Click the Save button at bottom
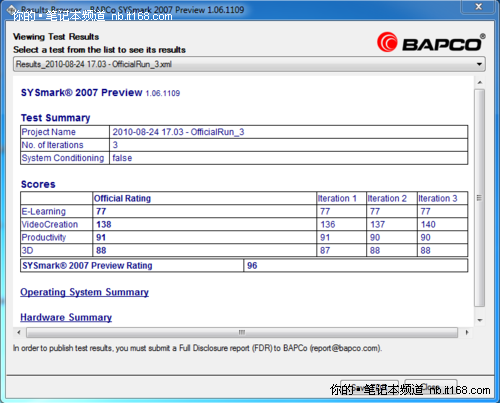Image resolution: width=500 pixels, height=403 pixels. tap(369, 387)
